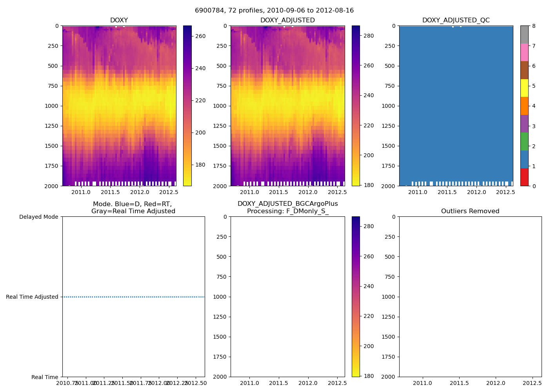Click the DOXY plot title
The height and width of the screenshot is (392, 549).
pos(119,20)
